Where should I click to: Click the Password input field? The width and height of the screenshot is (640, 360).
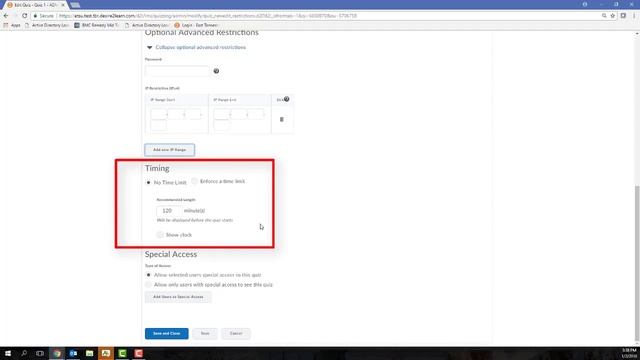click(x=177, y=71)
